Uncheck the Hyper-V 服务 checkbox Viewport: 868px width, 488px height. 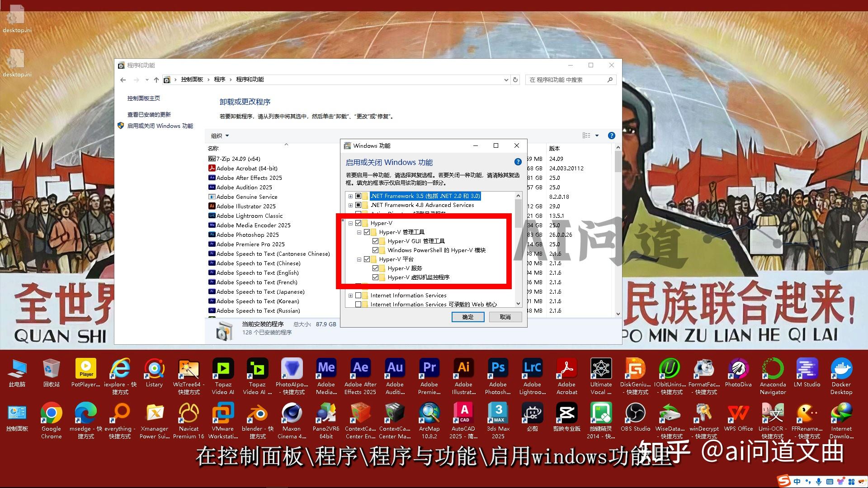[x=377, y=268]
